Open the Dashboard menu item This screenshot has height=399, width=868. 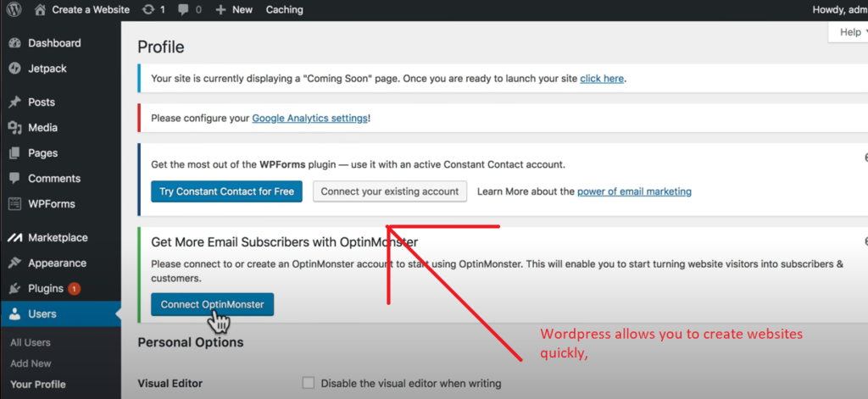click(54, 43)
